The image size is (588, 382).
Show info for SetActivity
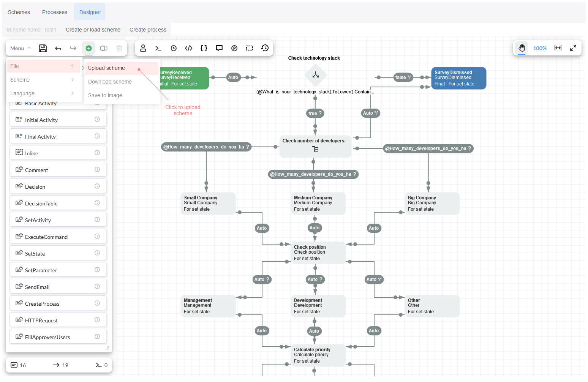point(97,219)
